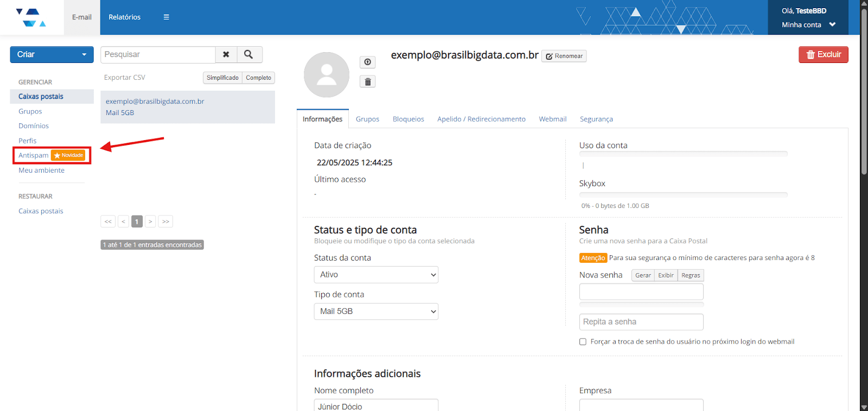The image size is (868, 411).
Task: Go to the last page with >> button
Action: pos(165,222)
